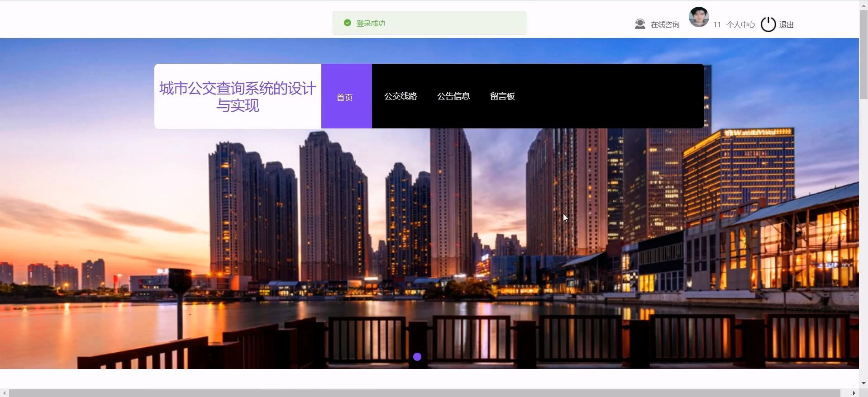Open the 公告信息 menu item
The image size is (868, 397).
[x=453, y=96]
